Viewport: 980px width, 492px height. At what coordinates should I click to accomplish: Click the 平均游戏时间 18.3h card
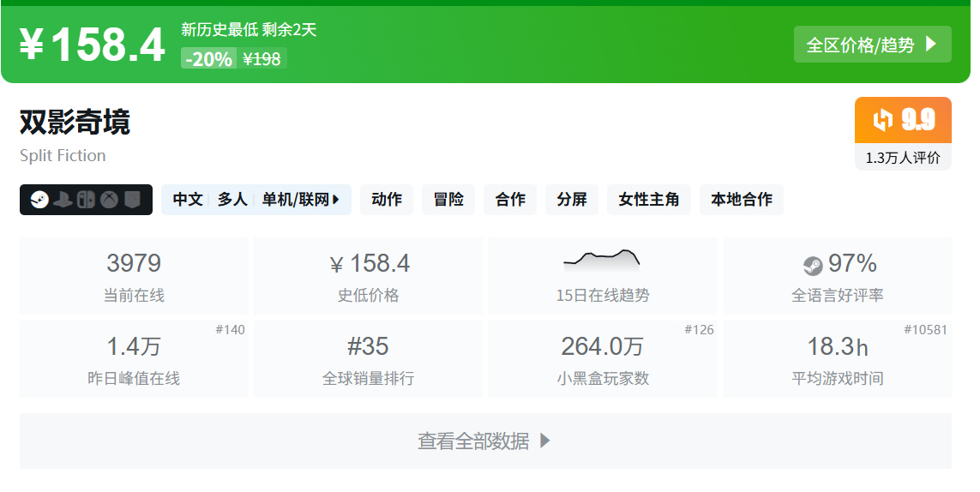838,359
